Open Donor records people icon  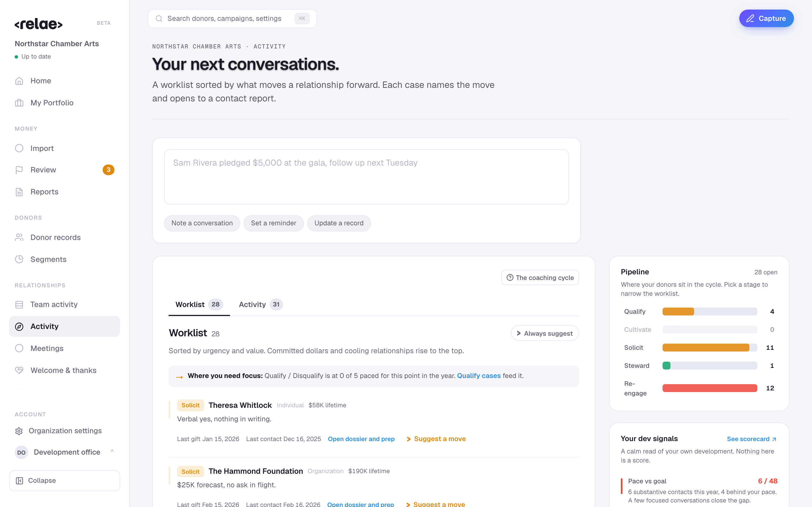(x=19, y=237)
